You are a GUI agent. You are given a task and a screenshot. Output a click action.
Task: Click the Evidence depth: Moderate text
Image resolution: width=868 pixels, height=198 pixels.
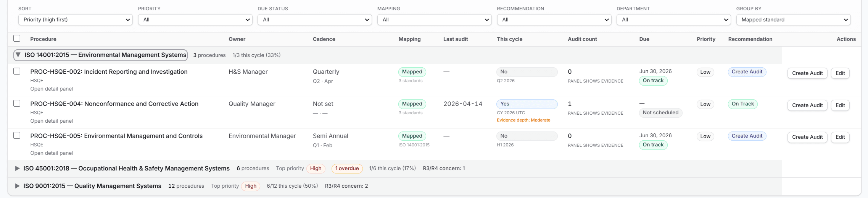point(523,120)
